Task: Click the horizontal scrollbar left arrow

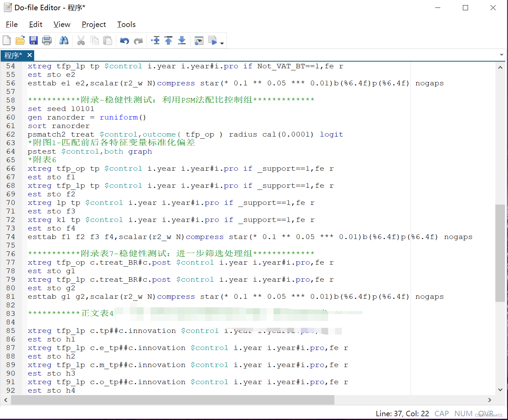Action: point(6,400)
